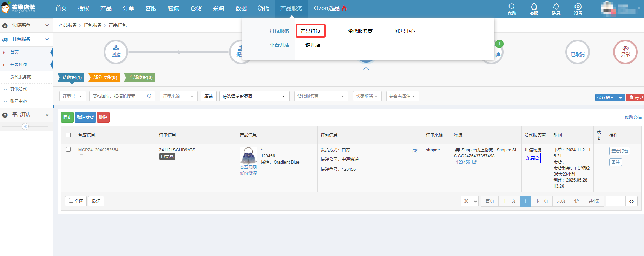Open the 首页 top navigation item

61,8
